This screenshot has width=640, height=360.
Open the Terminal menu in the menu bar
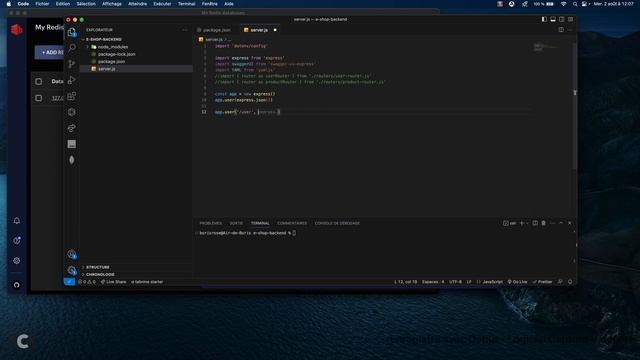[186, 4]
